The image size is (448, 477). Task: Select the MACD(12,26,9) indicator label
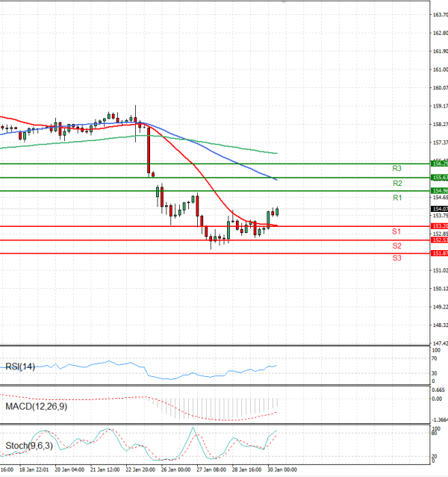pyautogui.click(x=34, y=406)
